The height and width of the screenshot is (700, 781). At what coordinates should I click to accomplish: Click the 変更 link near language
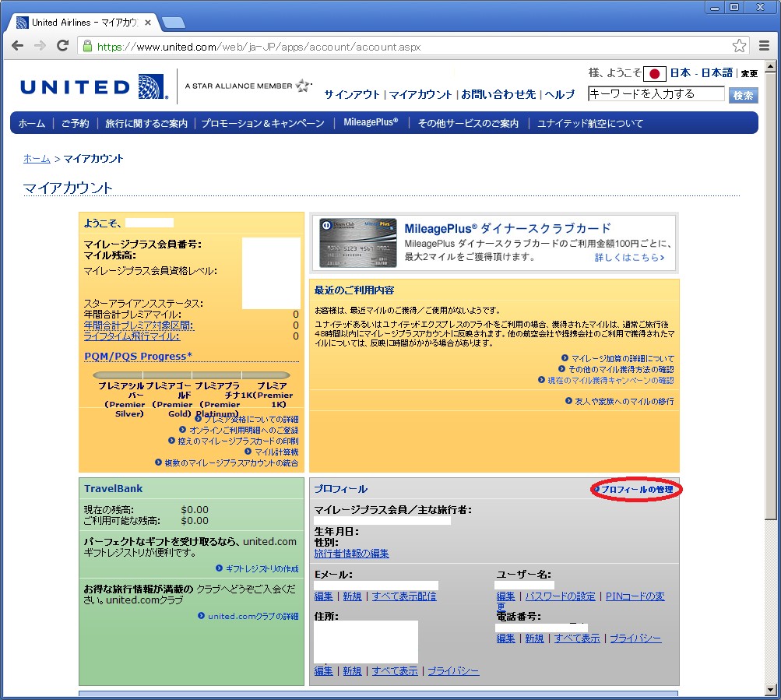point(749,74)
